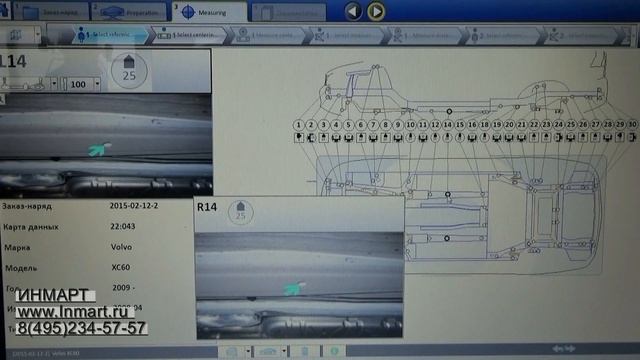Expand the view layout dropdown arrow

[38, 35]
